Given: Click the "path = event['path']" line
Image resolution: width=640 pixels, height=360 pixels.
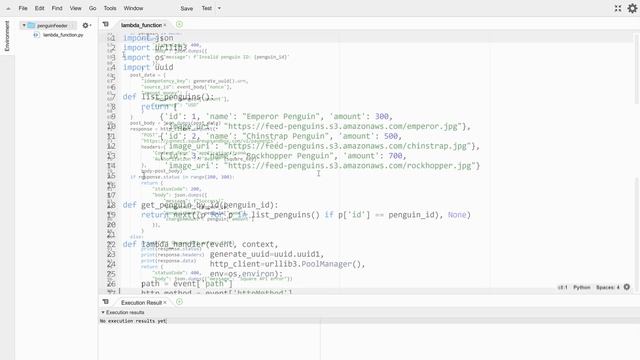Looking at the screenshot, I should [187, 284].
